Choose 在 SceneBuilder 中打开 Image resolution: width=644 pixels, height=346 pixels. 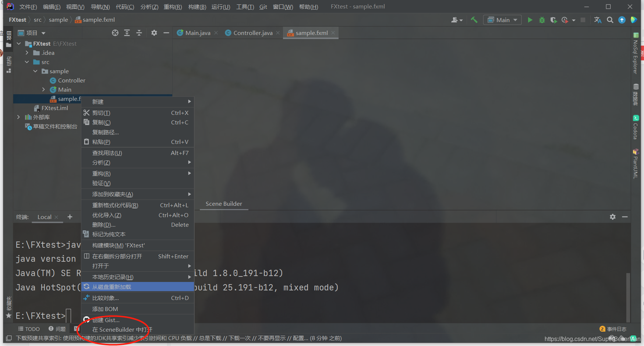[x=138, y=329]
